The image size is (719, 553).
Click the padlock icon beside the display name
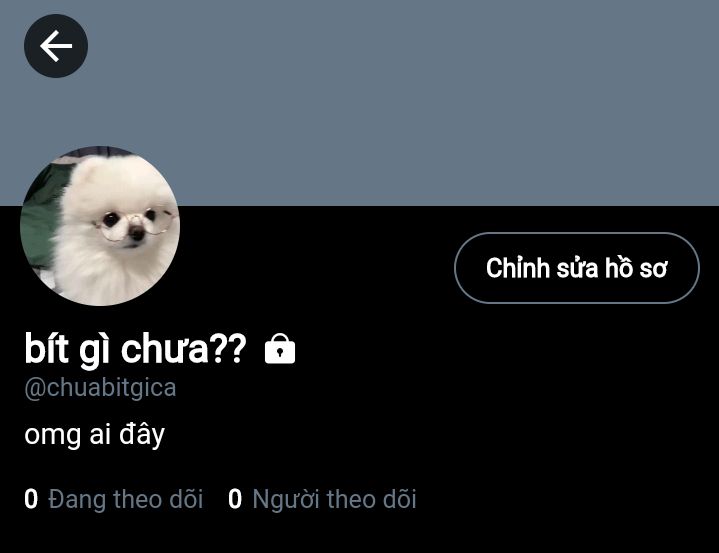[x=280, y=349]
